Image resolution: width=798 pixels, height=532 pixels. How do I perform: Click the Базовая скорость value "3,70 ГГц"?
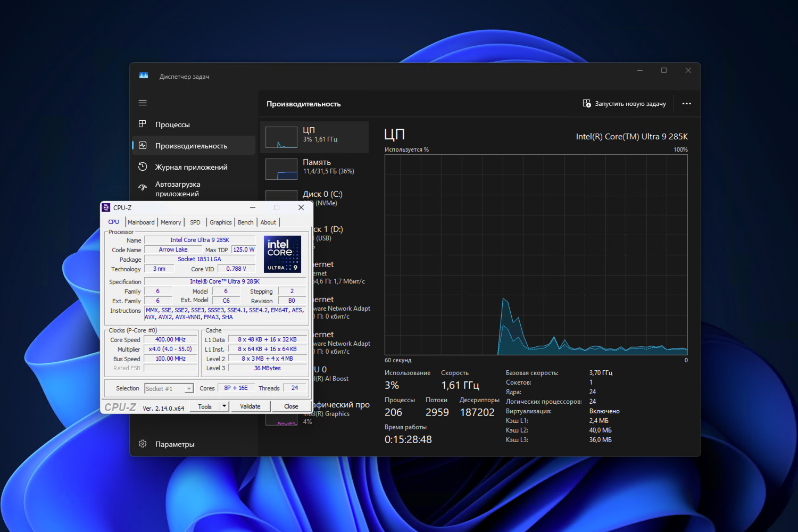pyautogui.click(x=601, y=373)
